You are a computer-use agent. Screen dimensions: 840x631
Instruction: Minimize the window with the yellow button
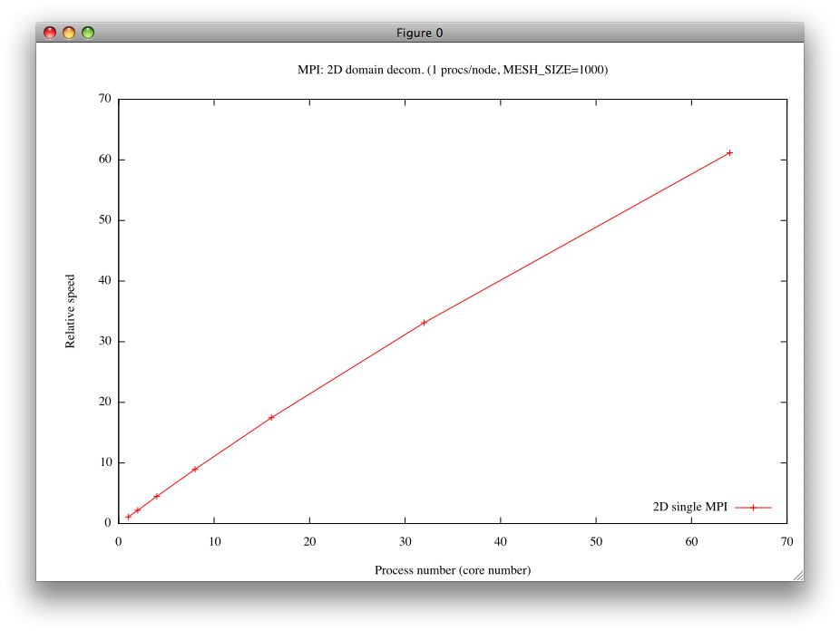coord(69,33)
